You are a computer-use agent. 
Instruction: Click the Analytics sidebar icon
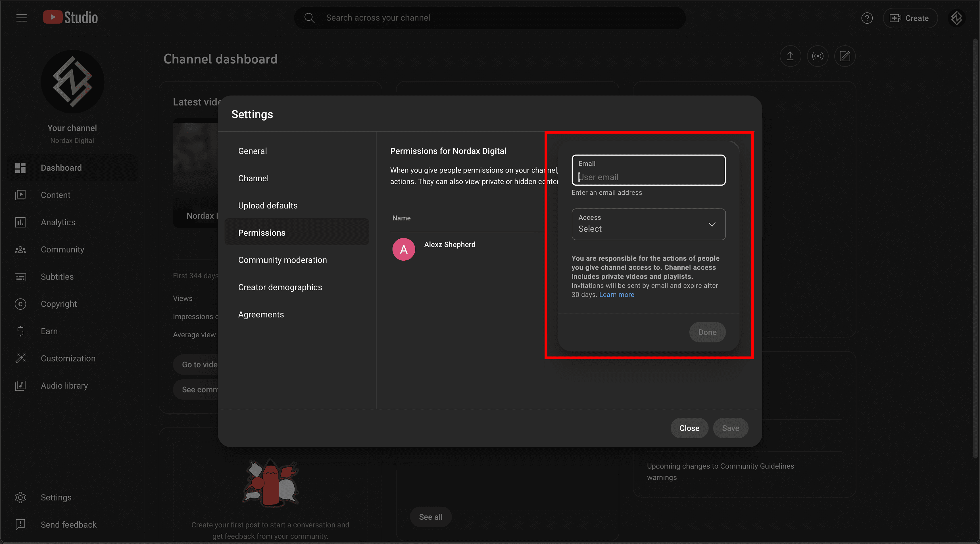20,222
